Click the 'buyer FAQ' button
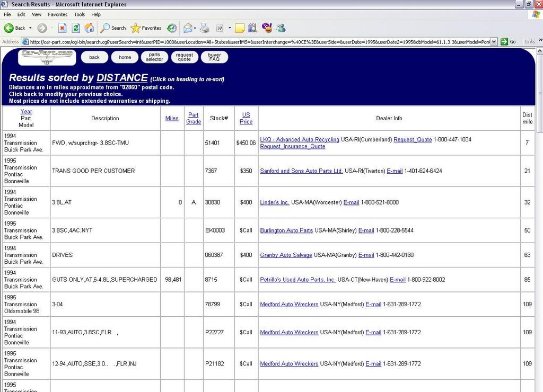543x392 pixels. [x=214, y=57]
